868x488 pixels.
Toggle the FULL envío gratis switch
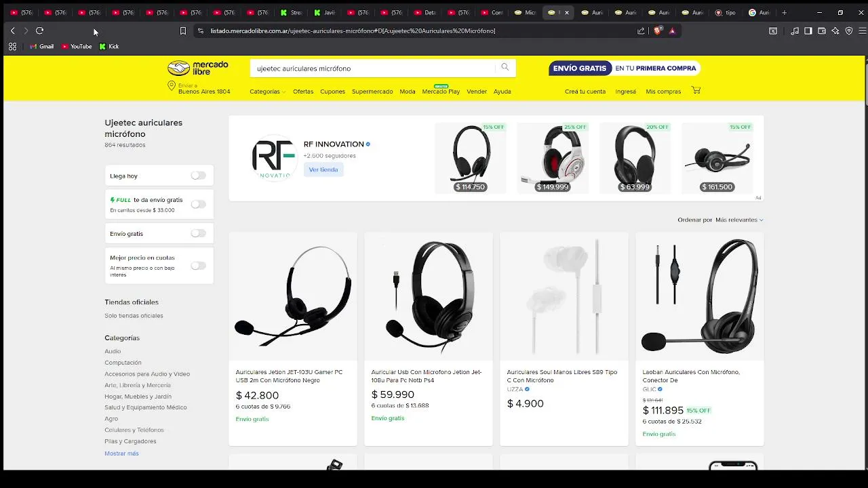pos(198,204)
